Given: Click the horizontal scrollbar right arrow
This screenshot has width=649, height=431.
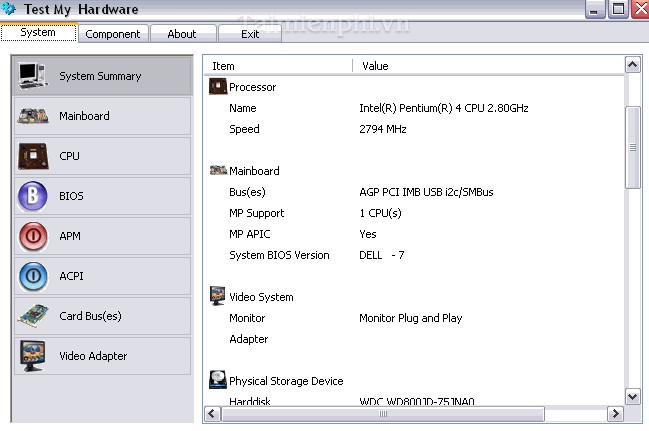Looking at the screenshot, I should point(615,414).
